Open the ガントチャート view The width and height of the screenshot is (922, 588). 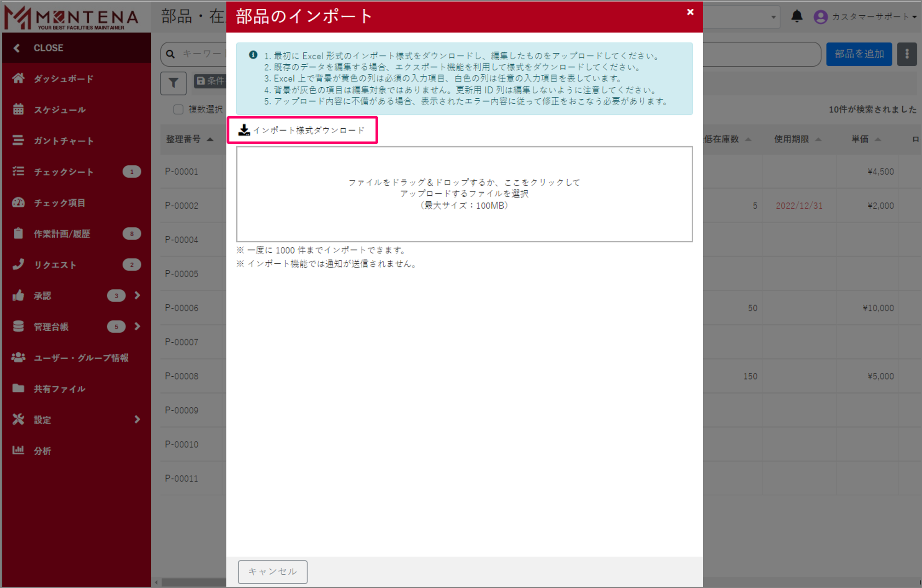[x=64, y=141]
